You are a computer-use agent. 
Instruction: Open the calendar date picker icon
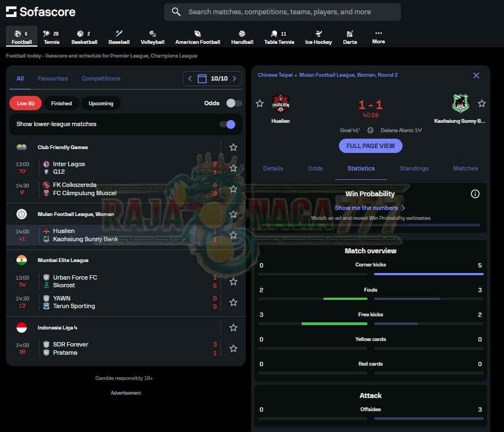[202, 79]
